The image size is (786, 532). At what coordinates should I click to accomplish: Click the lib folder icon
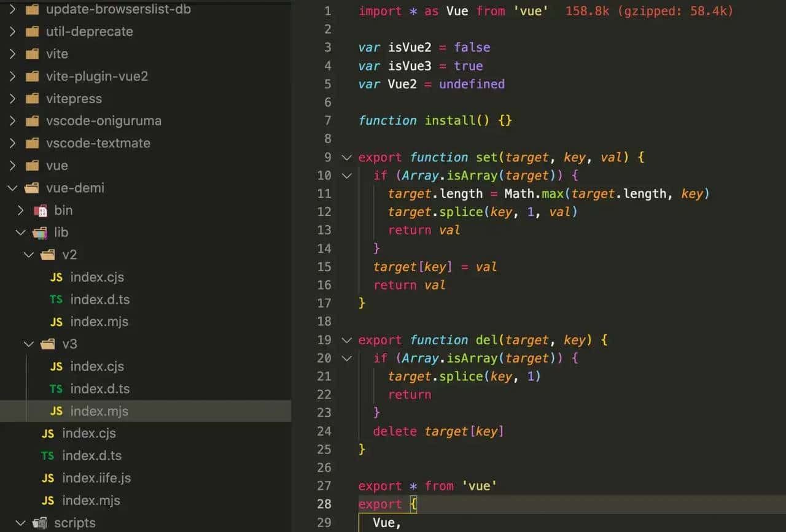click(x=41, y=233)
